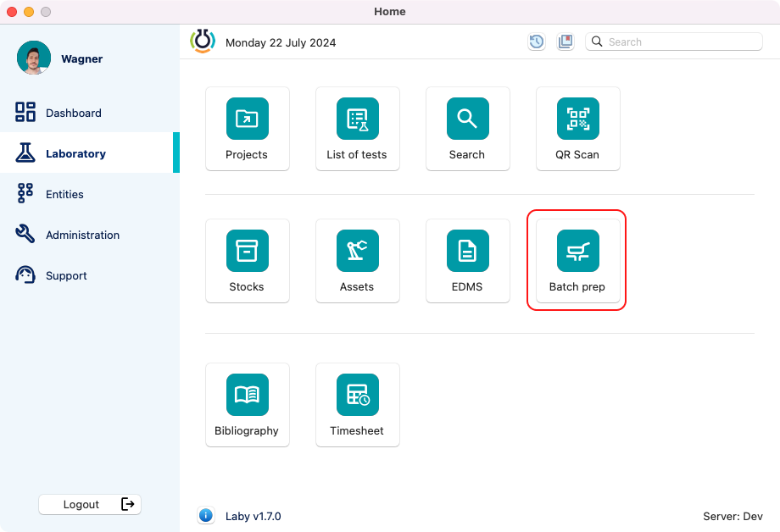Viewport: 780px width, 532px height.
Task: Go to Dashboard in the sidebar
Action: coord(90,113)
